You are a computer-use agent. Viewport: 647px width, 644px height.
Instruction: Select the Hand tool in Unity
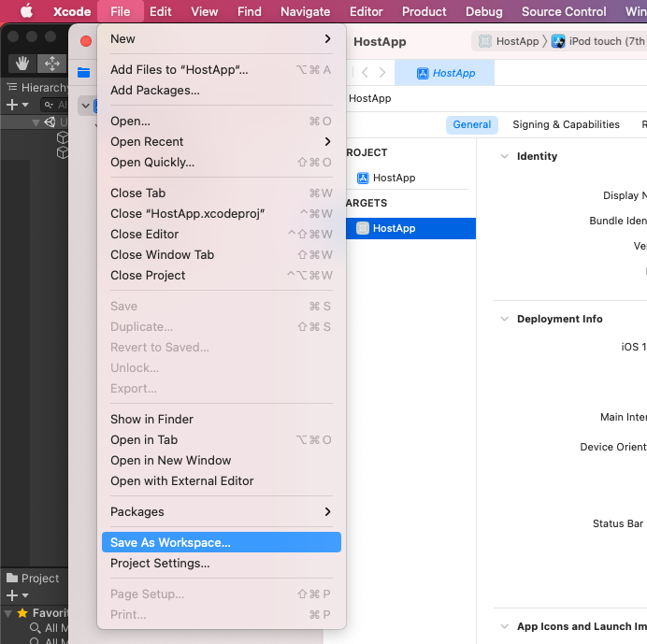[x=22, y=64]
